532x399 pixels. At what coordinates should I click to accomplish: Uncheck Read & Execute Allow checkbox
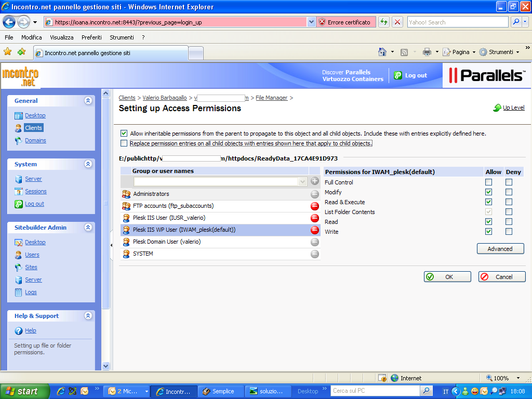pos(488,202)
